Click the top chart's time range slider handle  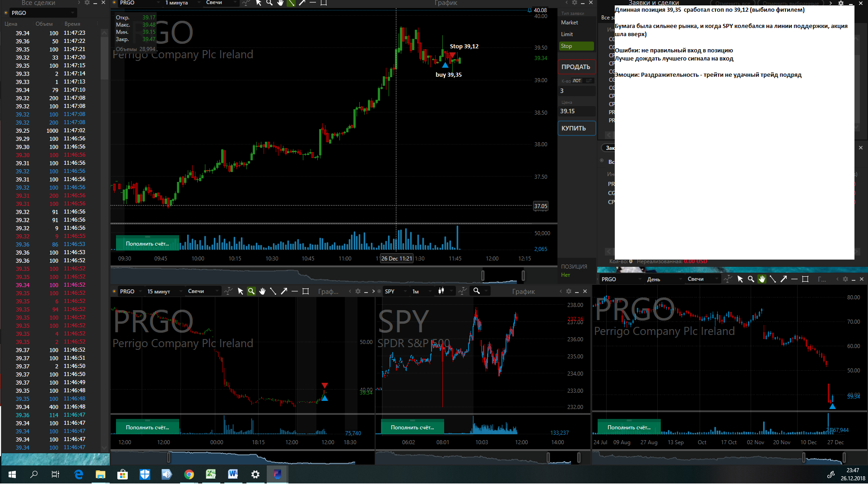click(x=483, y=275)
